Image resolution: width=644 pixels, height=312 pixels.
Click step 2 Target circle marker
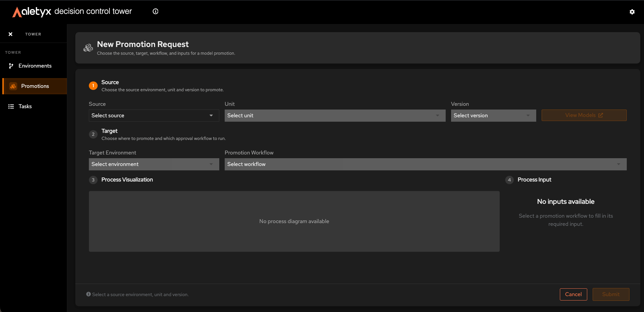coord(93,135)
